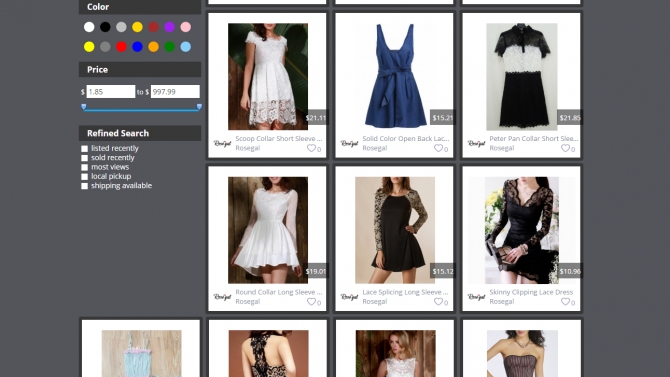Click Rosegal seller under Solid Color Open Back
Screen dimensions: 670x377
click(x=375, y=148)
